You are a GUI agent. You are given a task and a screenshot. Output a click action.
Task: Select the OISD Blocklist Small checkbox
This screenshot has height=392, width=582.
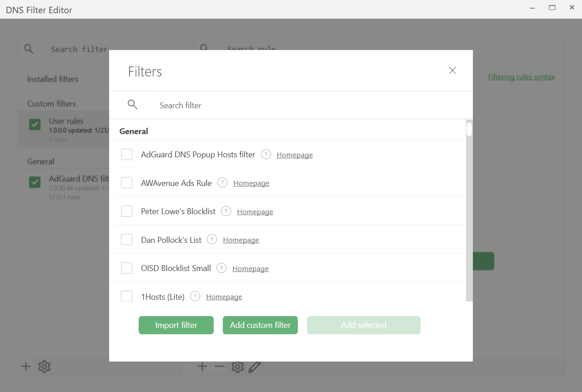[126, 268]
